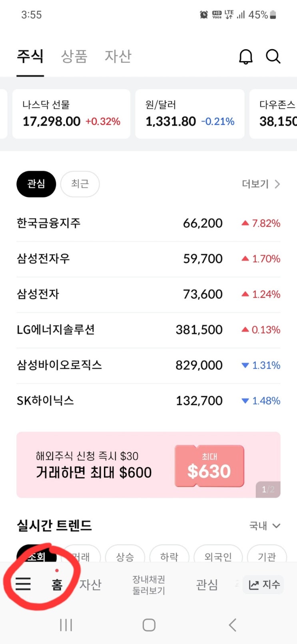Switch to the 최근 recent filter chip
The image size is (297, 644).
pos(80,184)
